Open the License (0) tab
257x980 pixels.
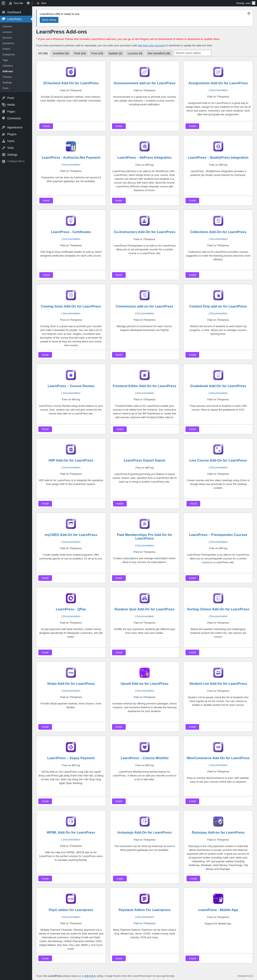[135, 53]
